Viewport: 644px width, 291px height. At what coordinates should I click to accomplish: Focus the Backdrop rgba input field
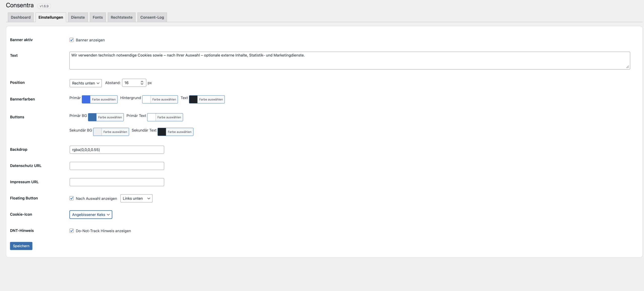(117, 150)
